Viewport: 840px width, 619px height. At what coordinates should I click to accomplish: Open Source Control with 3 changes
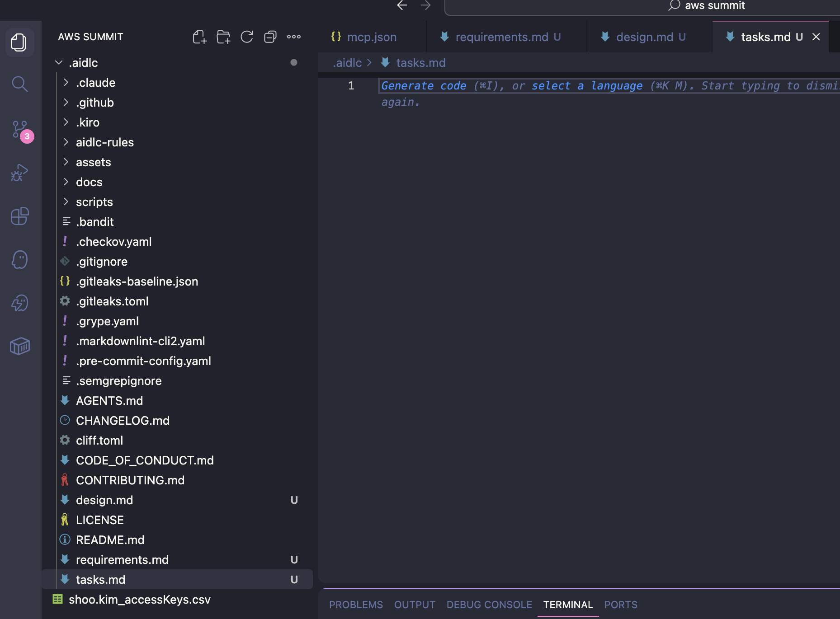[x=20, y=129]
